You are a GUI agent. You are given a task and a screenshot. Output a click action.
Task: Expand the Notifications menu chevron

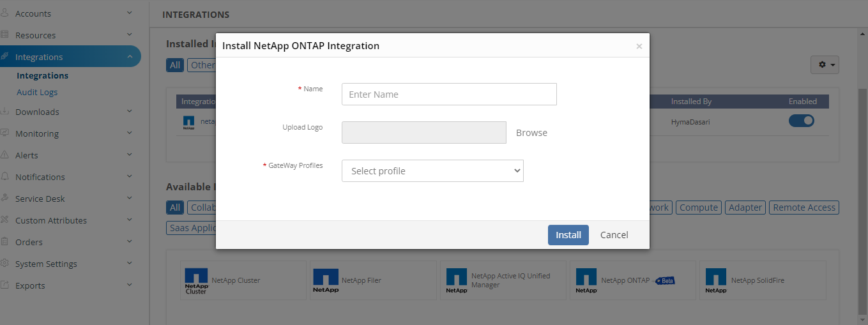[x=130, y=176]
